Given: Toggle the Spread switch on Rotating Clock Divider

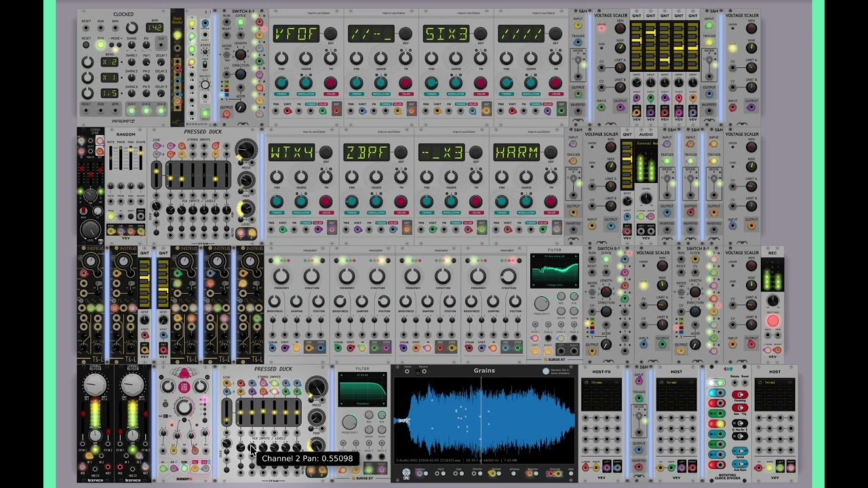Looking at the screenshot, I should (x=740, y=451).
